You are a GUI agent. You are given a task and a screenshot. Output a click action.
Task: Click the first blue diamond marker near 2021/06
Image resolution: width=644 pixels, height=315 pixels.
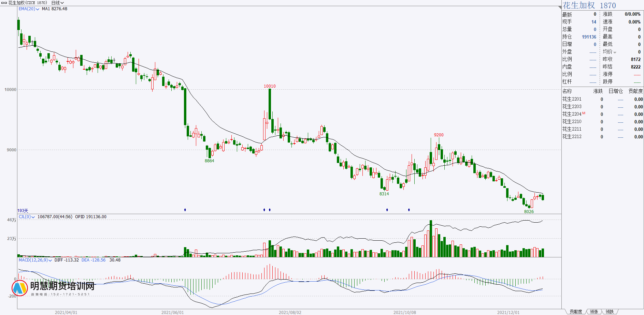click(x=185, y=210)
